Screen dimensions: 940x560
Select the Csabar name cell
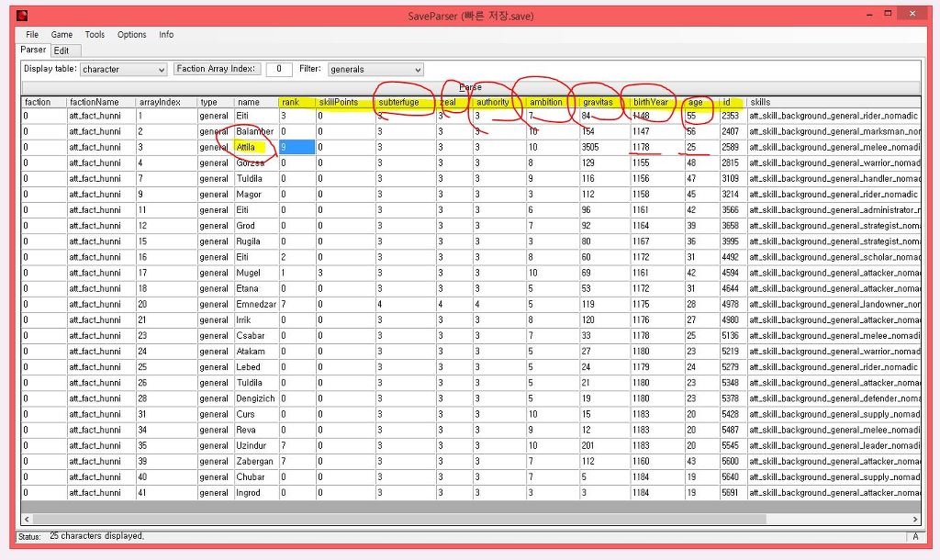click(x=256, y=336)
